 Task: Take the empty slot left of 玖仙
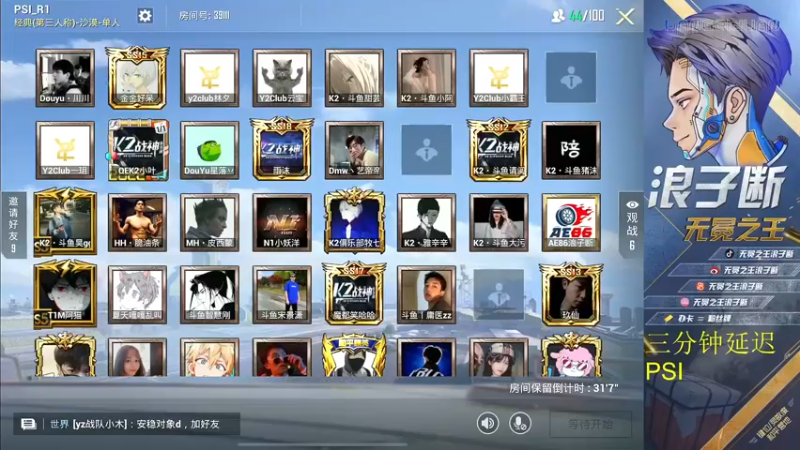pyautogui.click(x=498, y=294)
